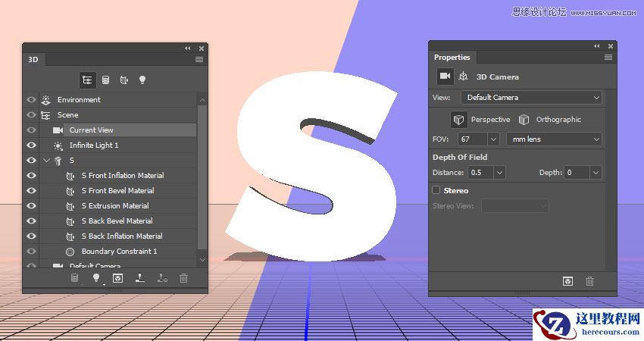Toggle visibility of Scene
The width and height of the screenshot is (644, 341).
tap(31, 115)
